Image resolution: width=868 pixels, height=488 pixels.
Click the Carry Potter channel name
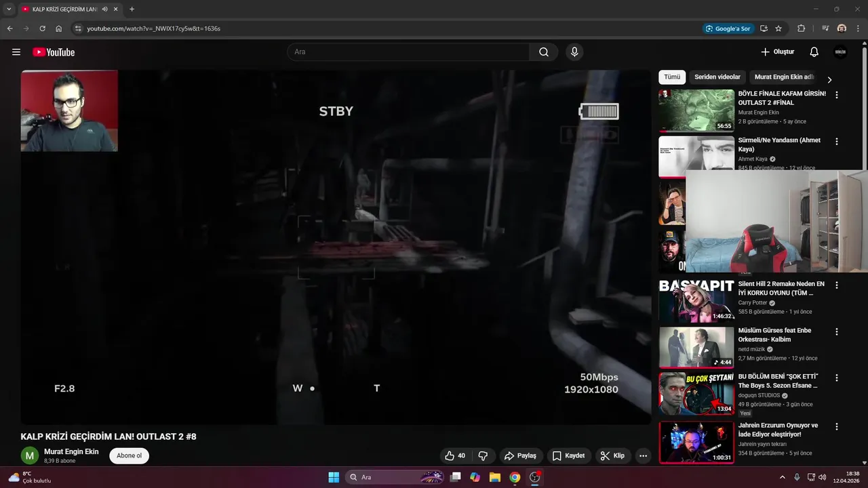pos(753,303)
